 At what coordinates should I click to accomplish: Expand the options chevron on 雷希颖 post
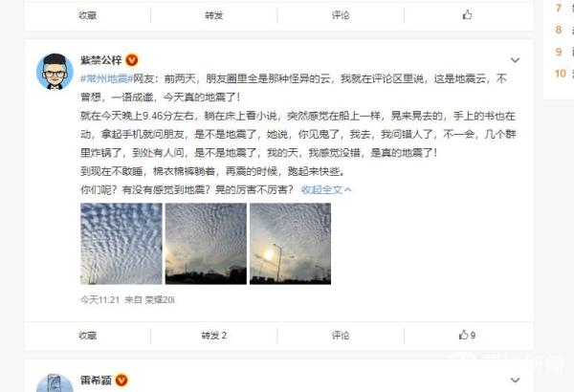click(x=515, y=380)
